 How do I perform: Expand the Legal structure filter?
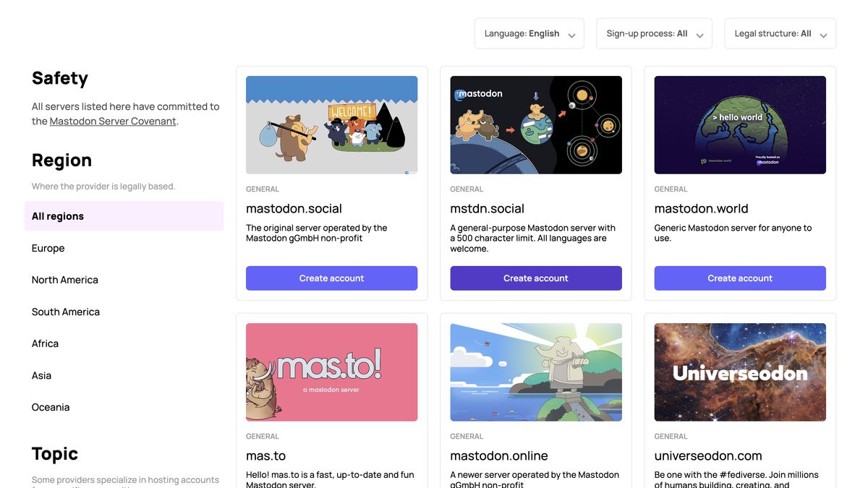tap(780, 33)
